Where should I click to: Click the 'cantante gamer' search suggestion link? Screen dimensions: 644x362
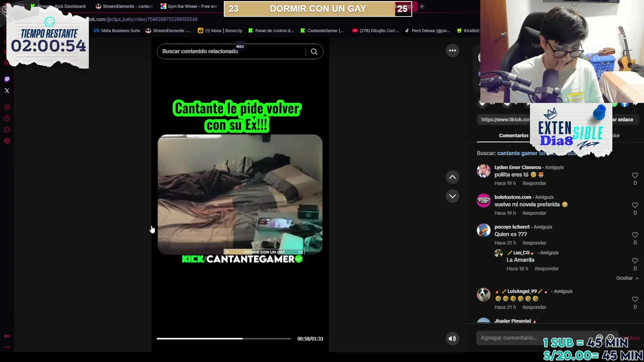coord(537,153)
